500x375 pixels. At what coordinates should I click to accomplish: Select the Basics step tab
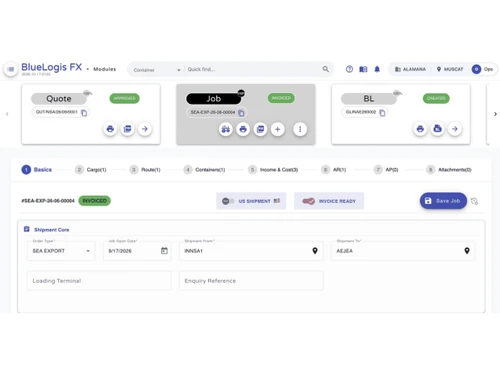click(x=37, y=170)
